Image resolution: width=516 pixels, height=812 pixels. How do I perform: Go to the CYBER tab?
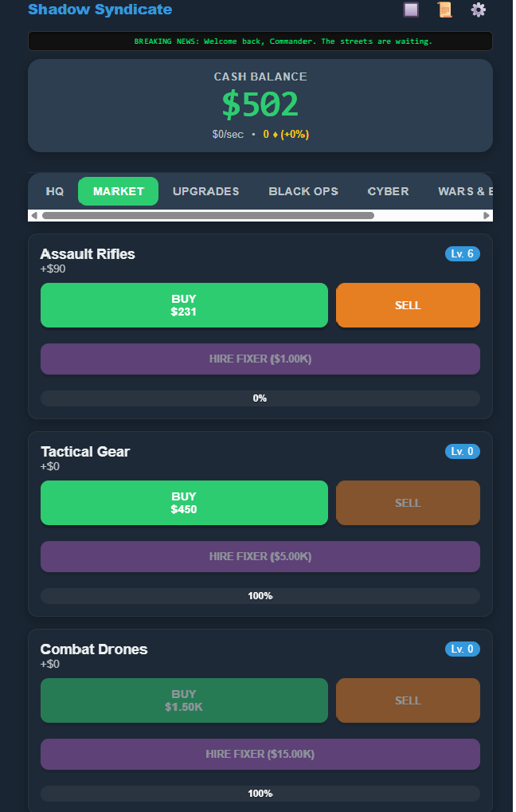click(388, 191)
